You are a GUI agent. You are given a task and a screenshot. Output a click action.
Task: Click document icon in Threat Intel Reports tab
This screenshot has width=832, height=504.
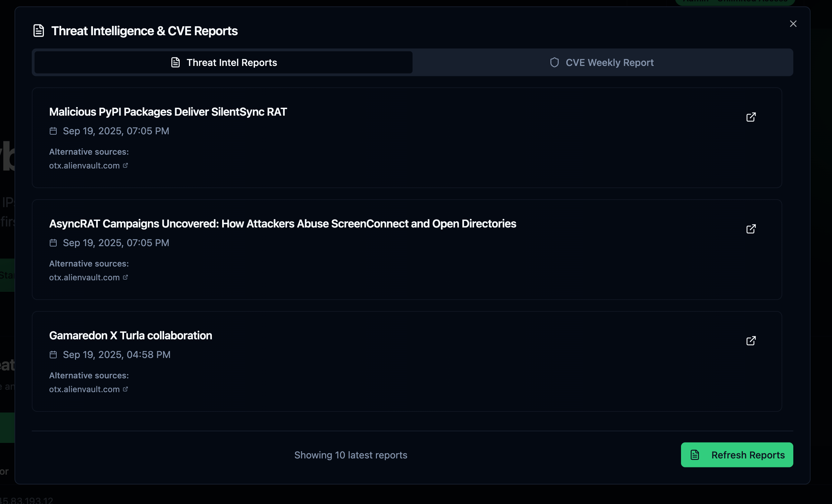[176, 62]
